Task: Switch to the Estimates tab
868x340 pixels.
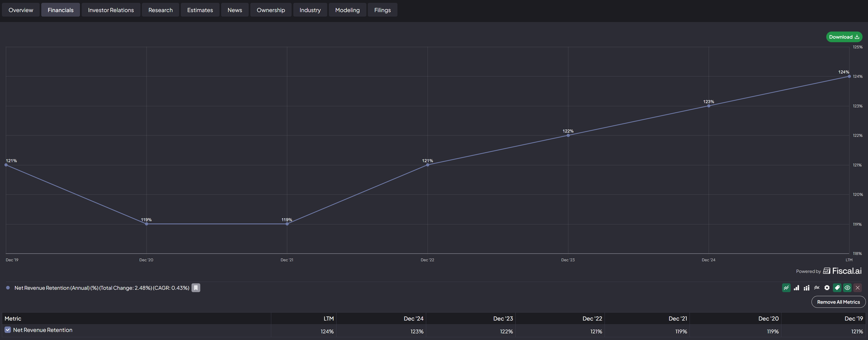Action: pos(200,10)
